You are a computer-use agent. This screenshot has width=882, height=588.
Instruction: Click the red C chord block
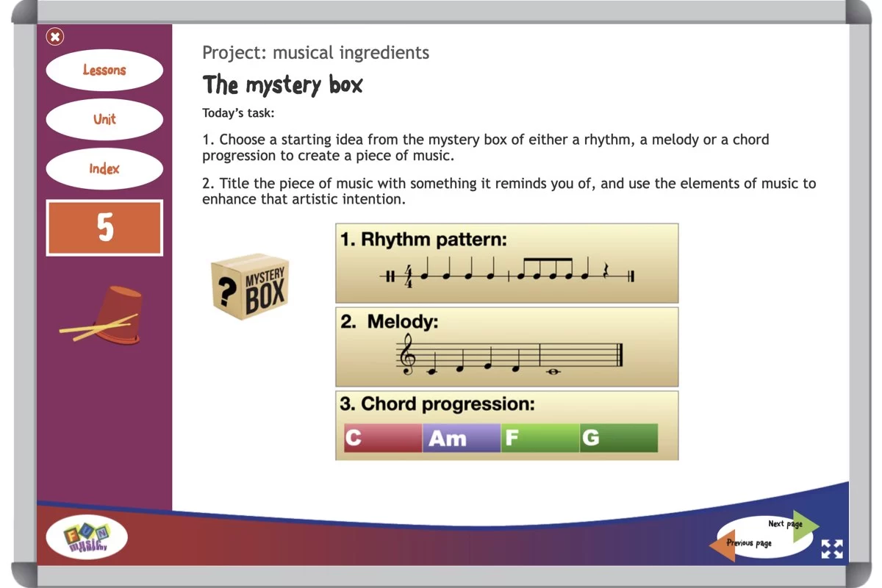coord(381,438)
